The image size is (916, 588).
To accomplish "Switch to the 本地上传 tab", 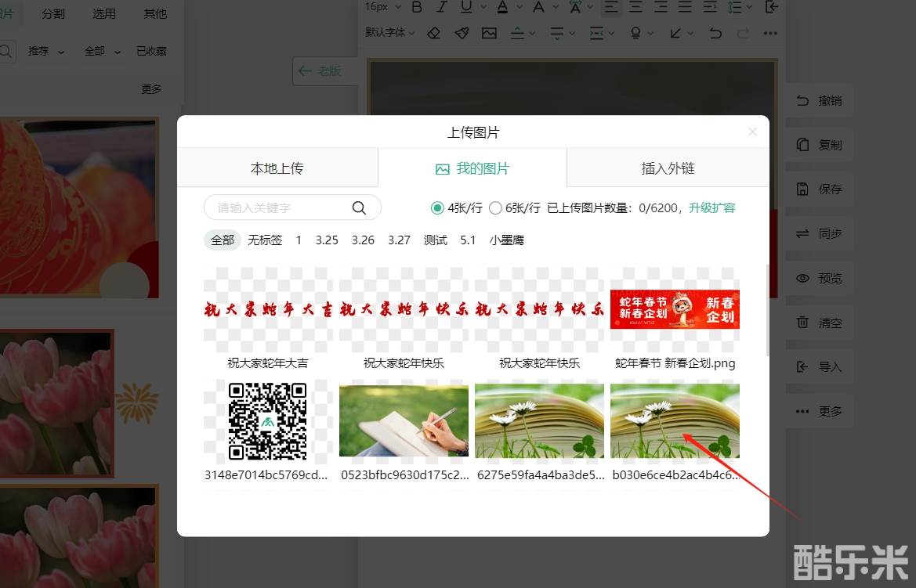I will (x=277, y=168).
